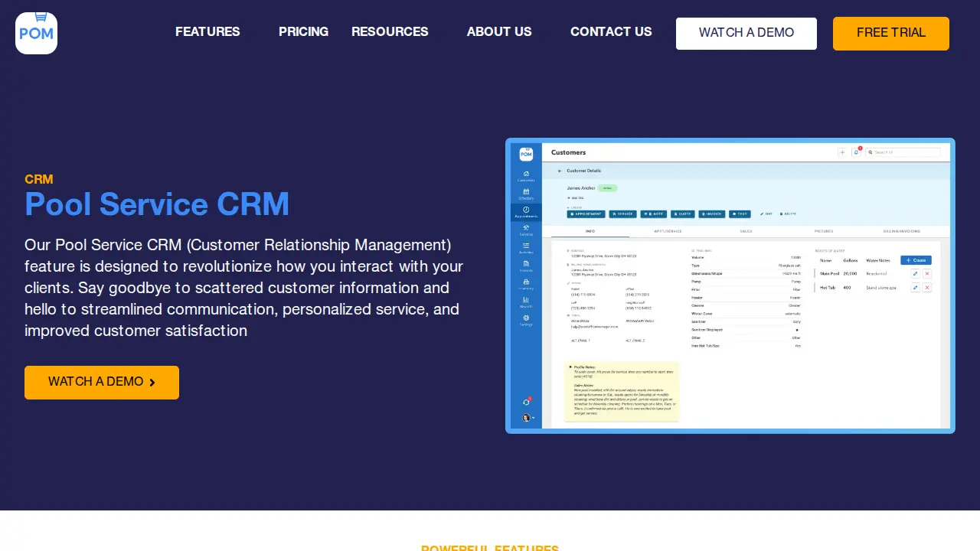Viewport: 980px width, 551px height.
Task: Click the Appointments icon in screenshot sidebar
Action: [526, 212]
